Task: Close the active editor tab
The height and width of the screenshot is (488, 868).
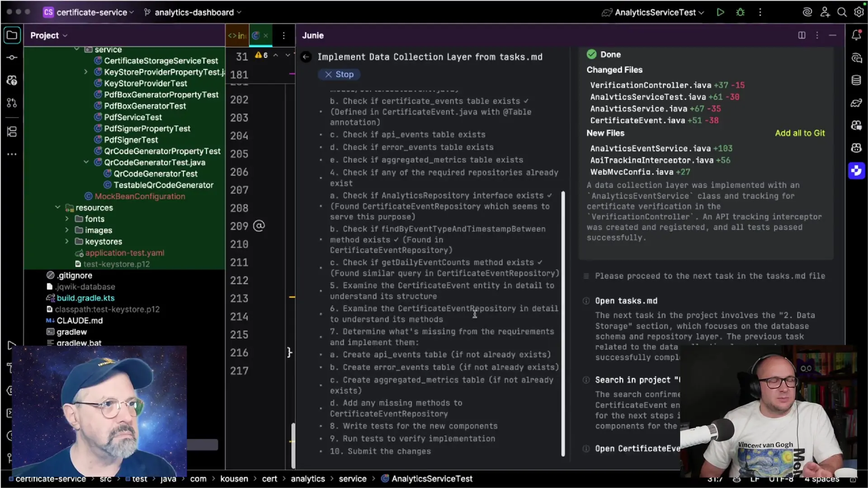Action: click(x=266, y=35)
